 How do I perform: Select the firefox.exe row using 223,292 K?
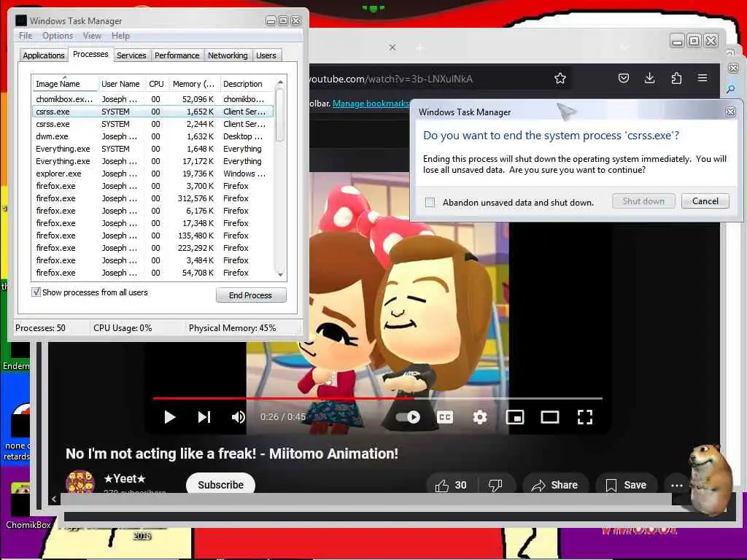(x=152, y=248)
